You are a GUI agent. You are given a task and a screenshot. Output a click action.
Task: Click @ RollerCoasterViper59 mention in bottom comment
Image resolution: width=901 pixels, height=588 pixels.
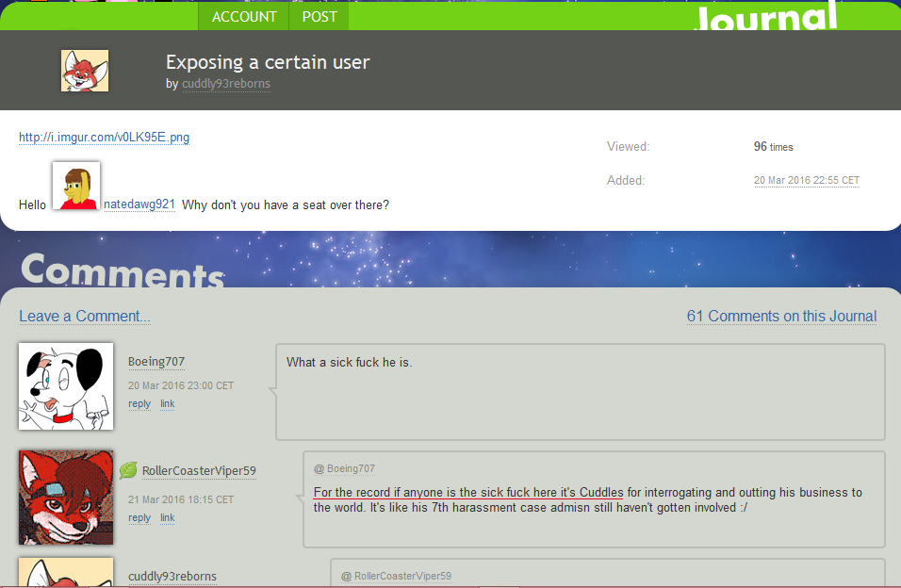397,576
